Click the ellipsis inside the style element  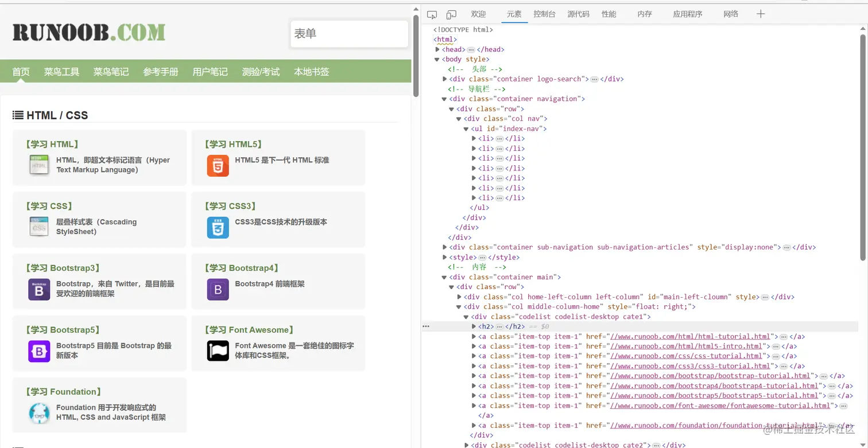482,258
